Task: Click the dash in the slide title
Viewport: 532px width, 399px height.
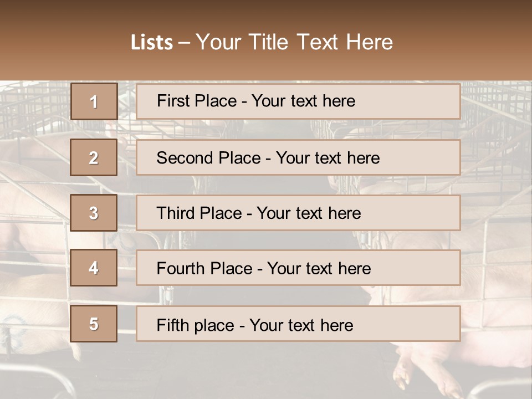Action: coord(184,43)
